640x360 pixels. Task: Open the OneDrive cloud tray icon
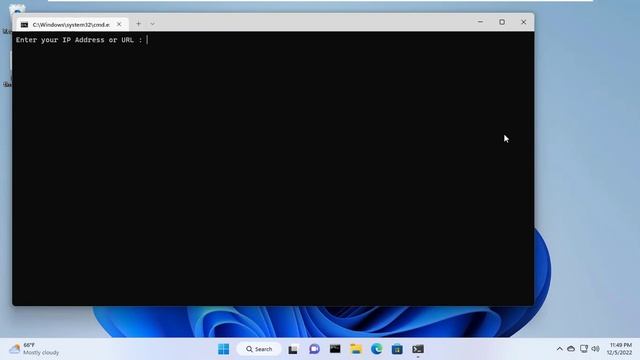point(571,349)
